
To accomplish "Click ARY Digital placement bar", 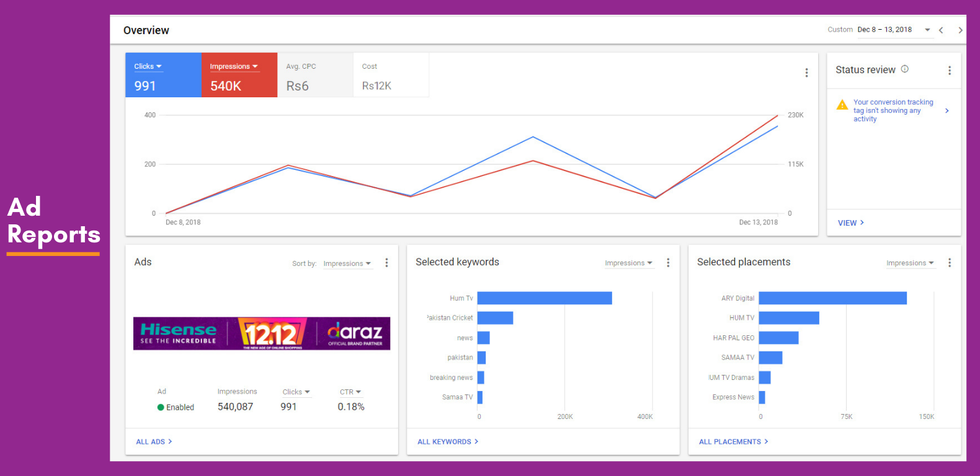I will (x=833, y=298).
